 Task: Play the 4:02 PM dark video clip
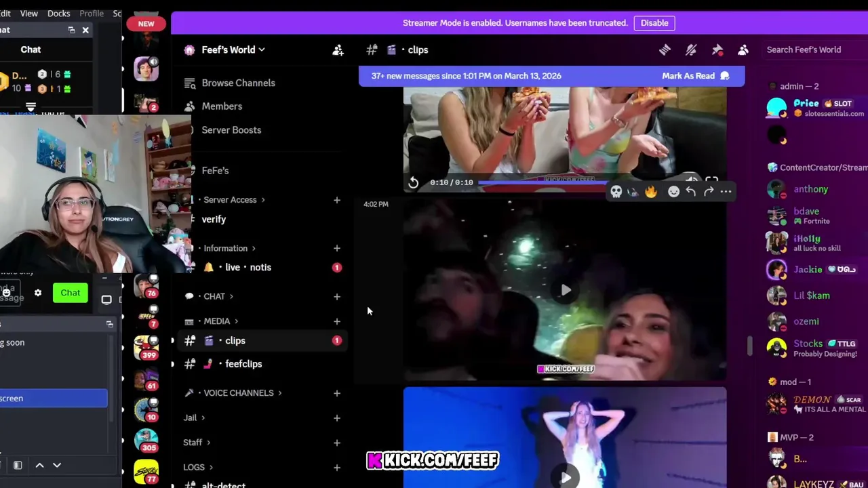566,290
